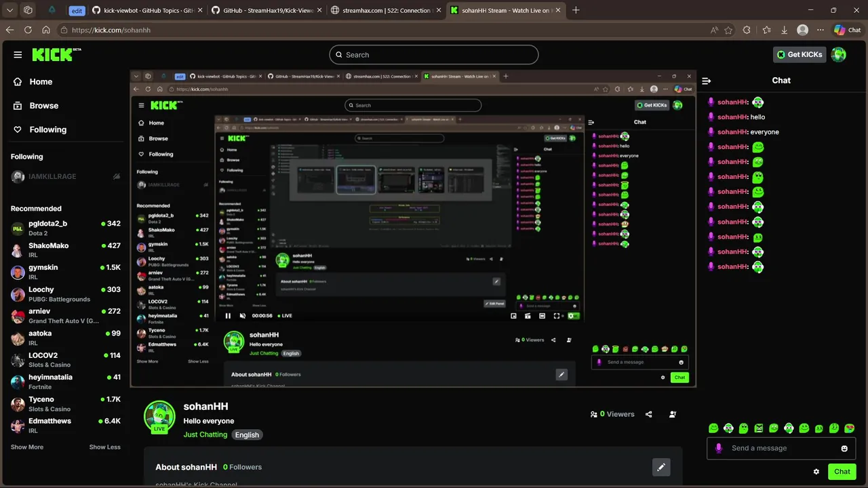Collapse the Chat panel
868x488 pixels.
[707, 81]
